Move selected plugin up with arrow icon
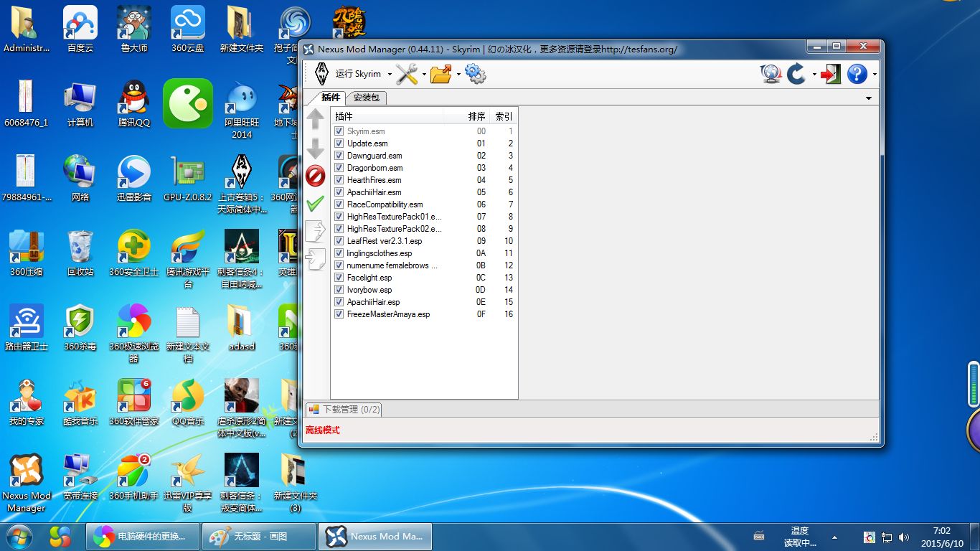 pos(315,119)
